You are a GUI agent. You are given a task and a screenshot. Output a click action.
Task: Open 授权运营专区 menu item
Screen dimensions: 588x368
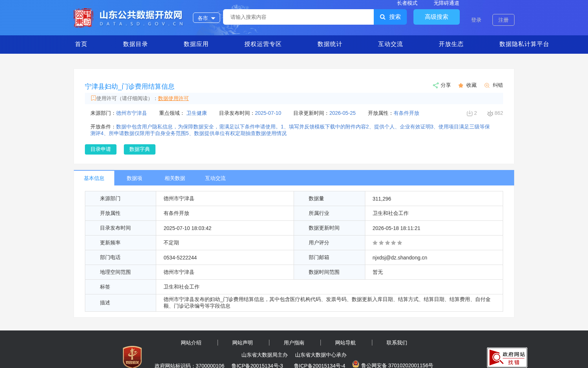tap(263, 44)
